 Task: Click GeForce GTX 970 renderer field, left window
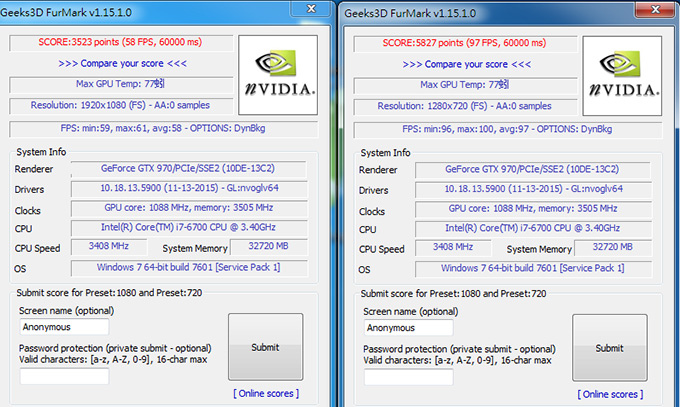point(189,169)
